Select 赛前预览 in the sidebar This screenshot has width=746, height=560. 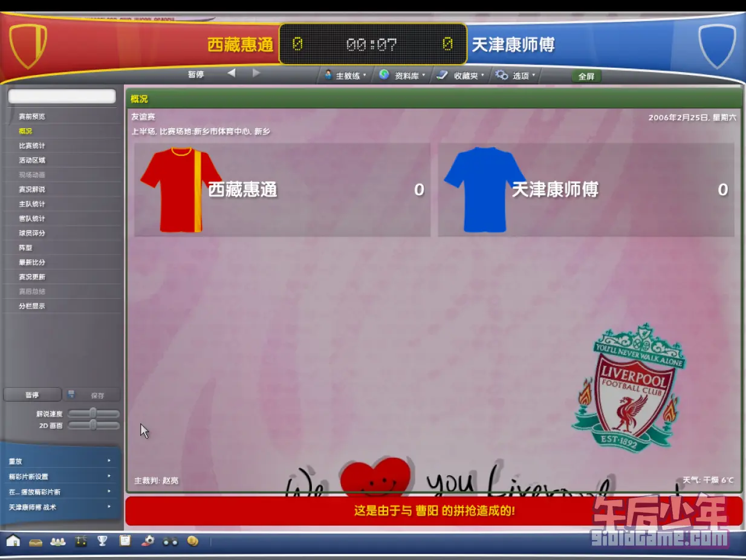click(x=63, y=117)
